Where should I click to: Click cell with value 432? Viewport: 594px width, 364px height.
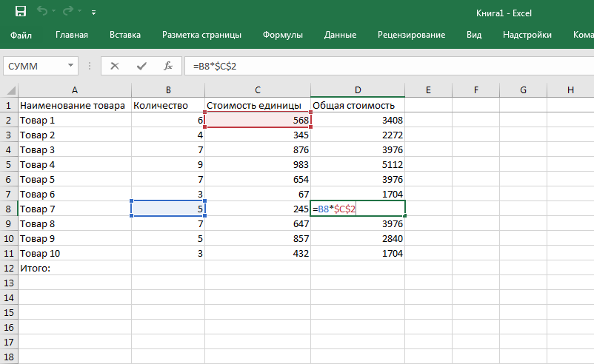tap(258, 254)
